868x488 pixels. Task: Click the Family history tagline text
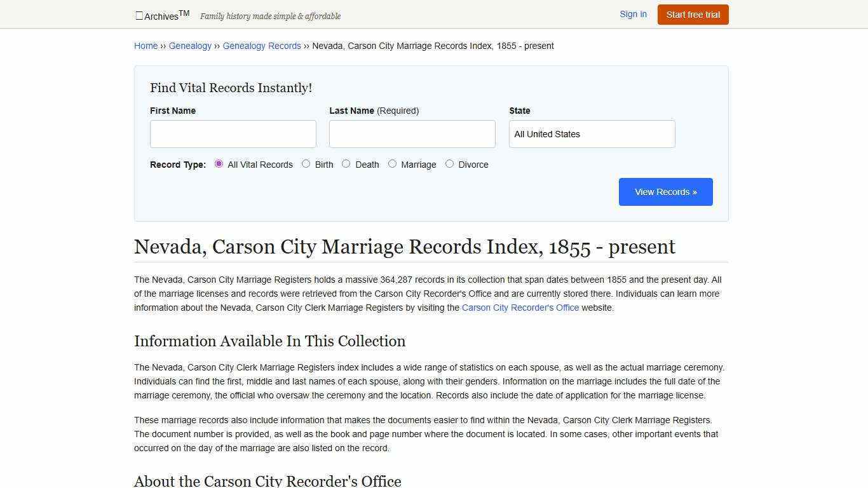tap(271, 16)
